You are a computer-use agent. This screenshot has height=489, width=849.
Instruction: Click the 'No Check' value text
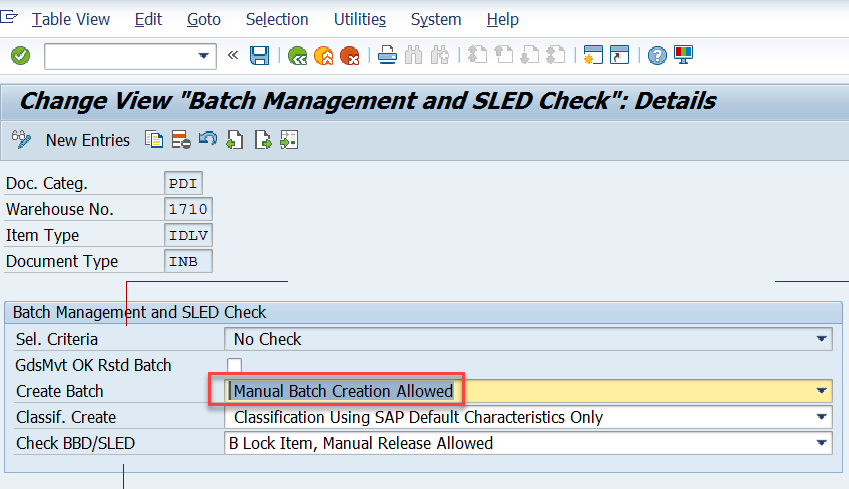click(267, 339)
